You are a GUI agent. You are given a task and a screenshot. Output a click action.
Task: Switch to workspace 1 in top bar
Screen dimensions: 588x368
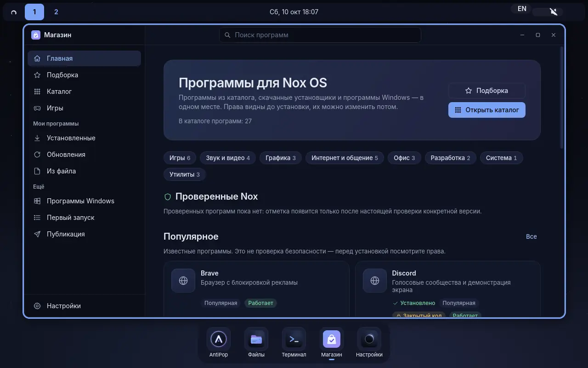[x=34, y=12]
